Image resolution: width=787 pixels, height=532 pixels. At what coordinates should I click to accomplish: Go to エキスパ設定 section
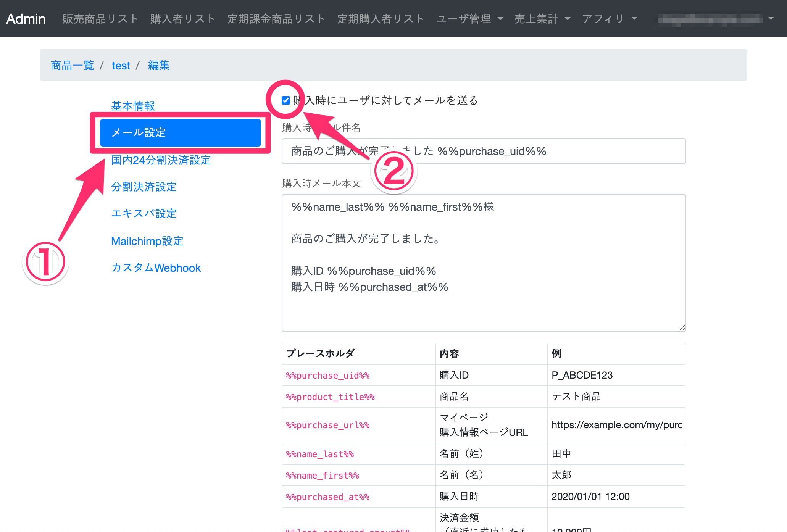pyautogui.click(x=144, y=213)
